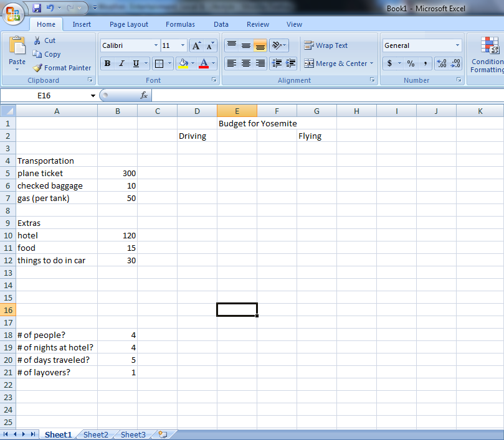Open the Alignment dialog launcher

[372, 80]
